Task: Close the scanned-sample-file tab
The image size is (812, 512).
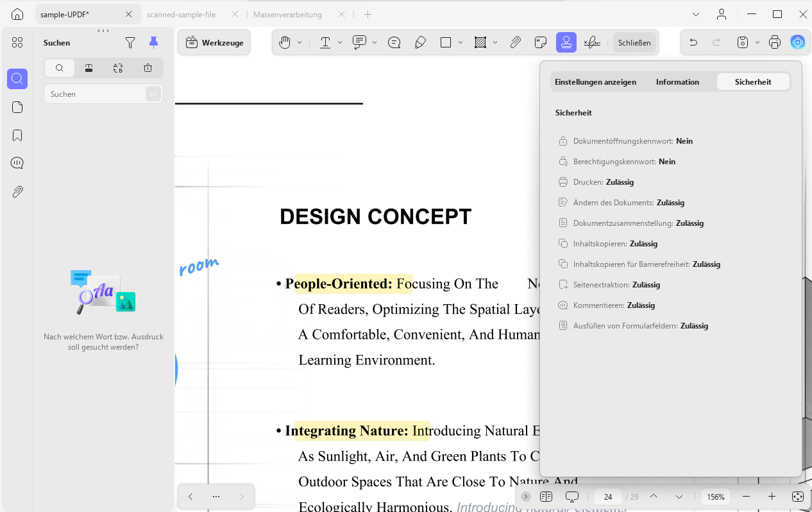Action: point(235,14)
